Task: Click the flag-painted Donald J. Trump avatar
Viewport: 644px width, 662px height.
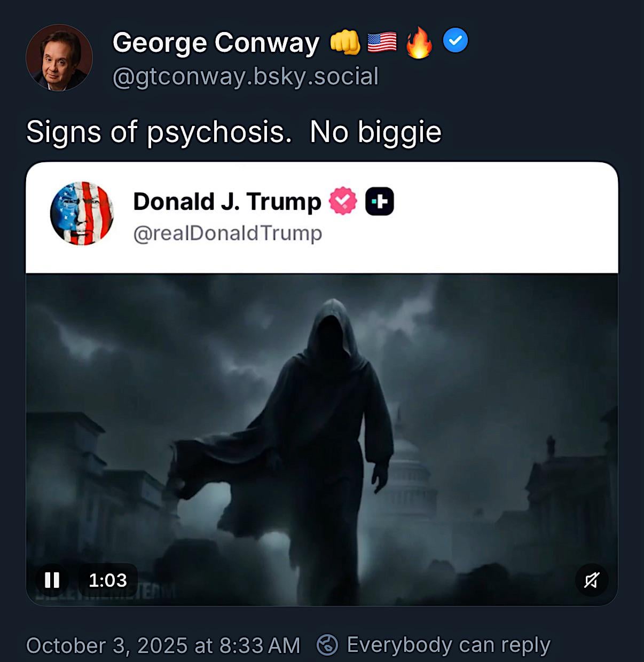Action: [82, 213]
